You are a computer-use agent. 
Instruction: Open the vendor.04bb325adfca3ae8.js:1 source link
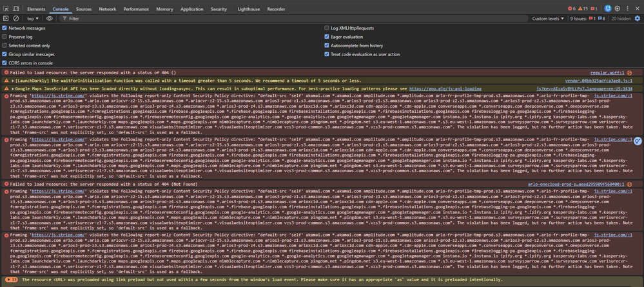pos(599,81)
